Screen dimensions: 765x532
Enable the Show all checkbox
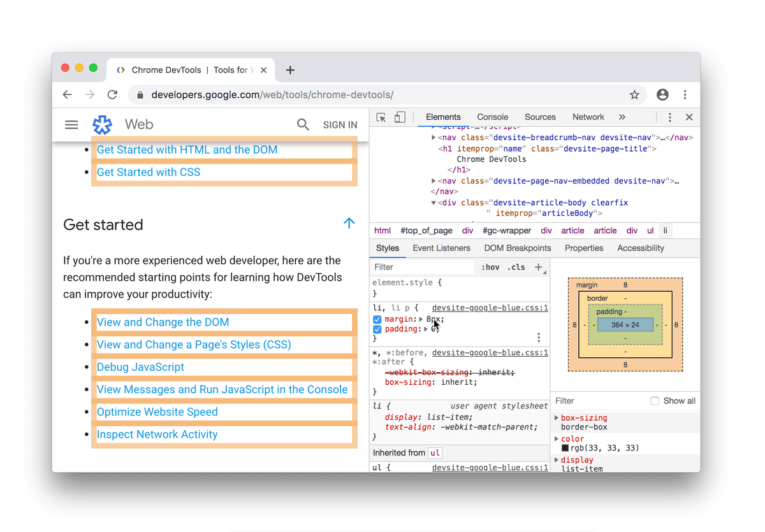pyautogui.click(x=655, y=401)
